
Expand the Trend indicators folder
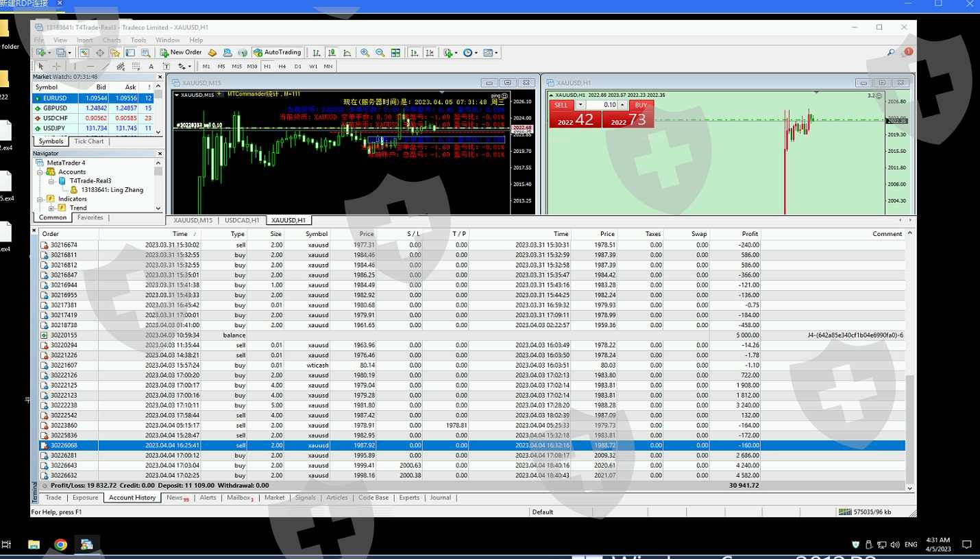click(x=51, y=208)
